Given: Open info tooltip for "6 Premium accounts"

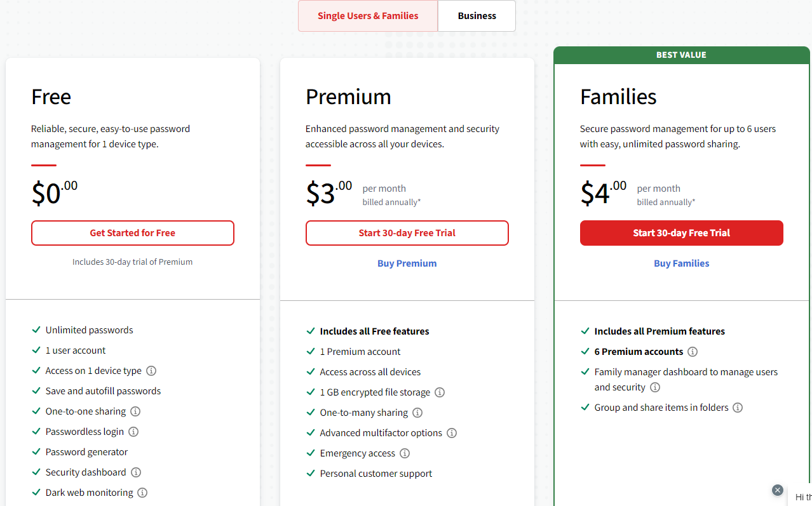Looking at the screenshot, I should click(693, 351).
